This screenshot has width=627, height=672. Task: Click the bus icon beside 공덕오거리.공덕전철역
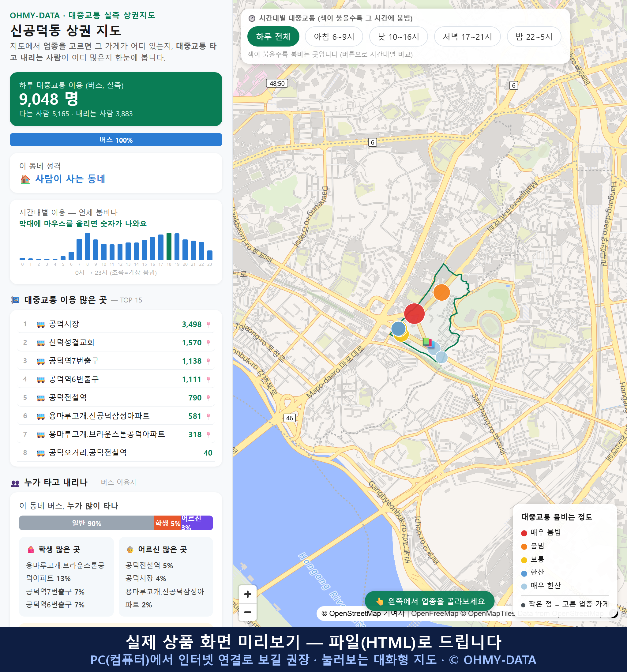click(x=40, y=453)
